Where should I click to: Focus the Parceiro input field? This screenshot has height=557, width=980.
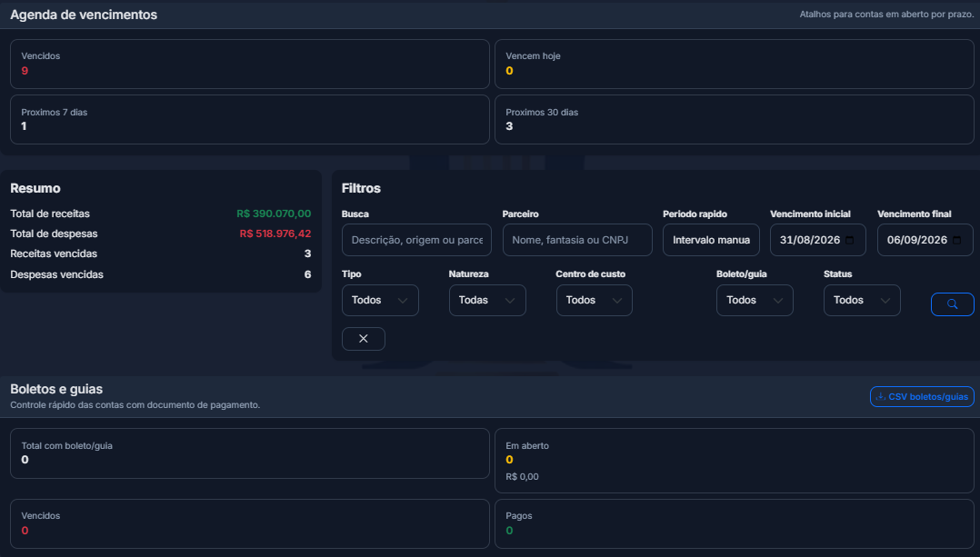tap(577, 240)
